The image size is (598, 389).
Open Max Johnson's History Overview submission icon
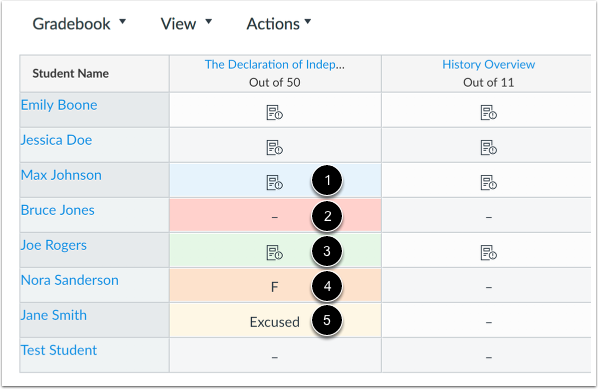(489, 182)
